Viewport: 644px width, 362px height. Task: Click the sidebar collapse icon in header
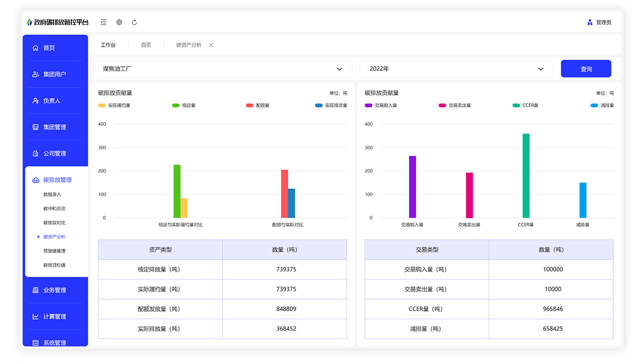(x=104, y=22)
